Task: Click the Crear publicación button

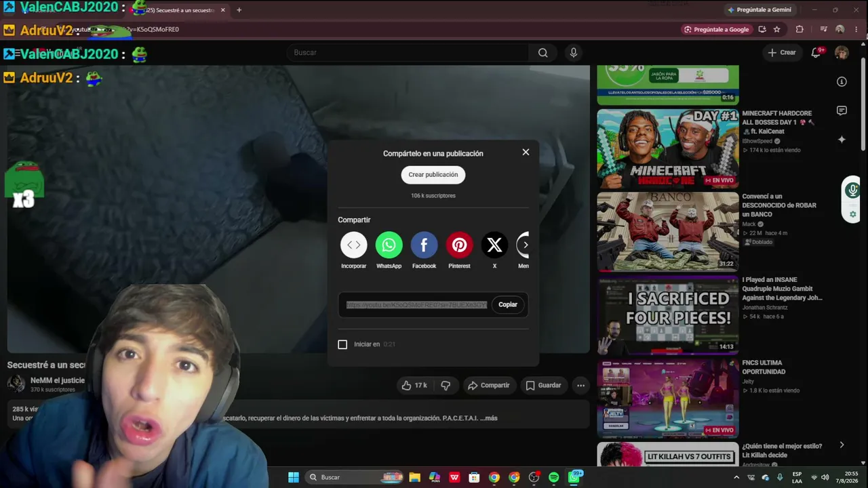Action: (x=433, y=175)
